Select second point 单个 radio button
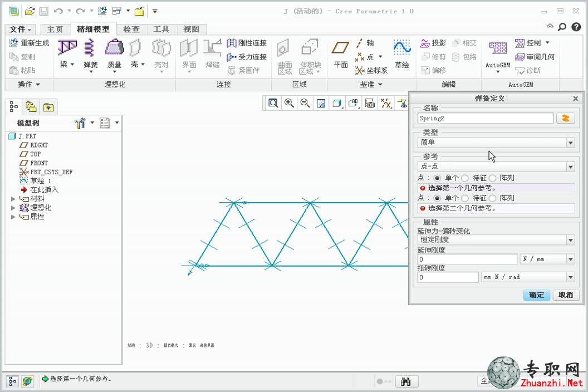 tap(437, 198)
